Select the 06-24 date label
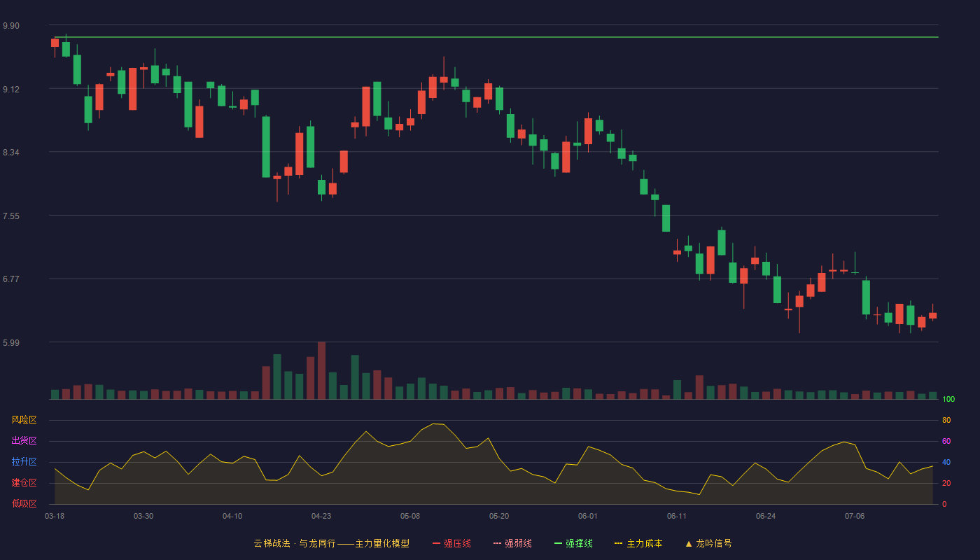The width and height of the screenshot is (980, 560). [x=766, y=516]
